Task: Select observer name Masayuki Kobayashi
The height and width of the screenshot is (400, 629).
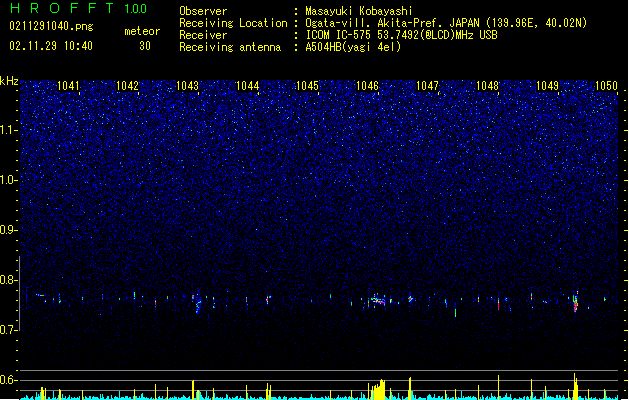Action: pyautogui.click(x=359, y=11)
